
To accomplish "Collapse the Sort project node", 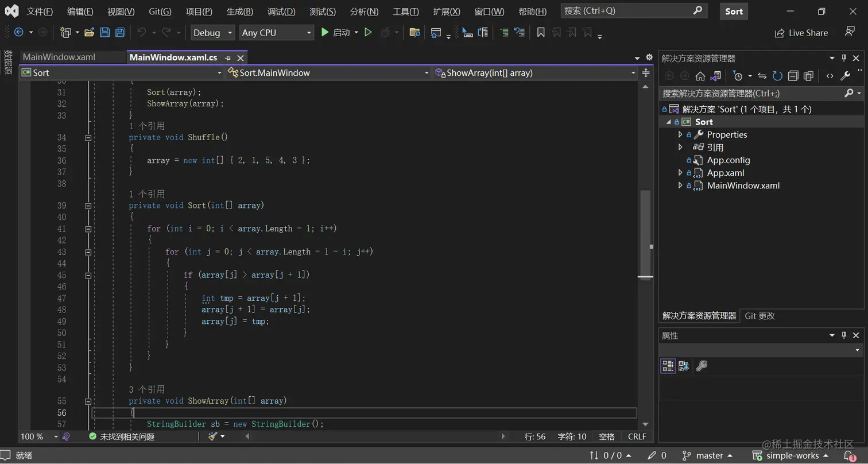I will click(x=668, y=122).
